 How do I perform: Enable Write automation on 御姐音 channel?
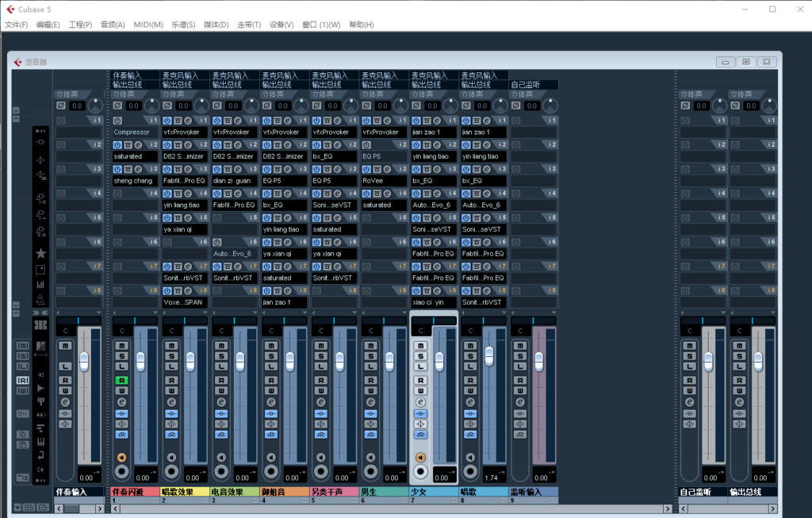271,389
